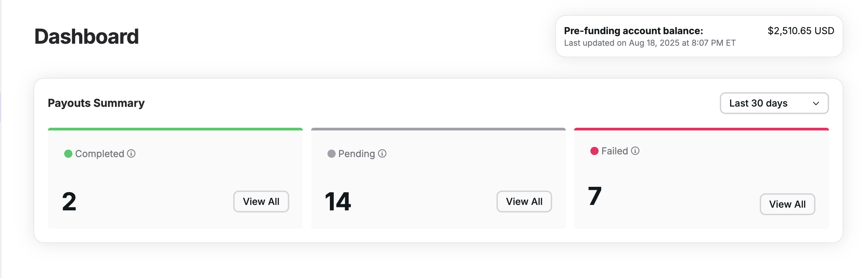This screenshot has width=868, height=278.
Task: Click the $2,510.65 USD balance amount
Action: tap(801, 31)
